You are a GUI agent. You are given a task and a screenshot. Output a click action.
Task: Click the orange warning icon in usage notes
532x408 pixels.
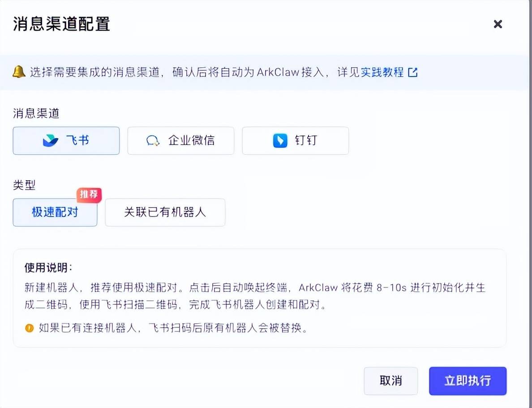pos(30,328)
